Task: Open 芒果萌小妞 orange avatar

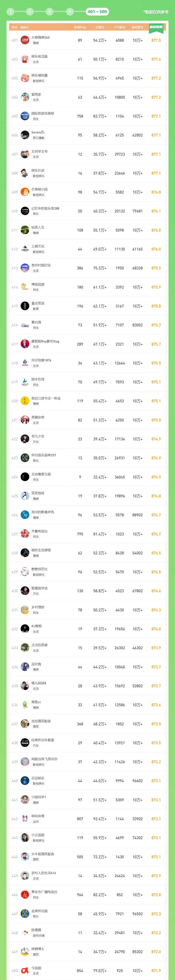Action: (25, 192)
